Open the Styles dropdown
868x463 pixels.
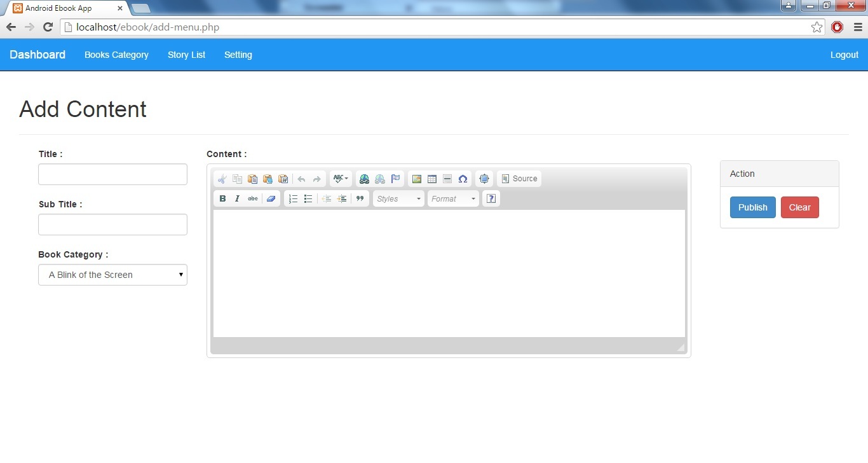(x=398, y=199)
